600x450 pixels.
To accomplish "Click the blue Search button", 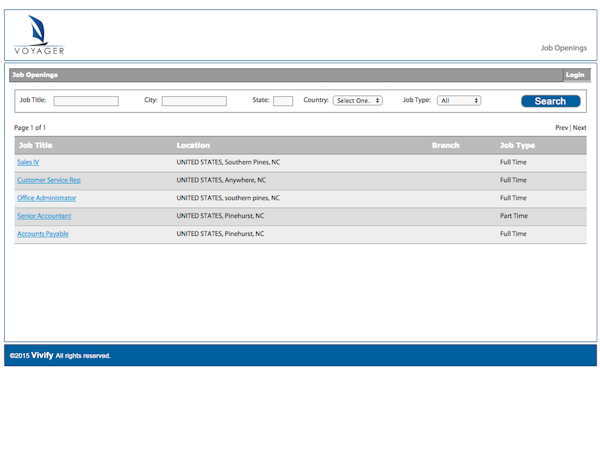I will (x=551, y=101).
